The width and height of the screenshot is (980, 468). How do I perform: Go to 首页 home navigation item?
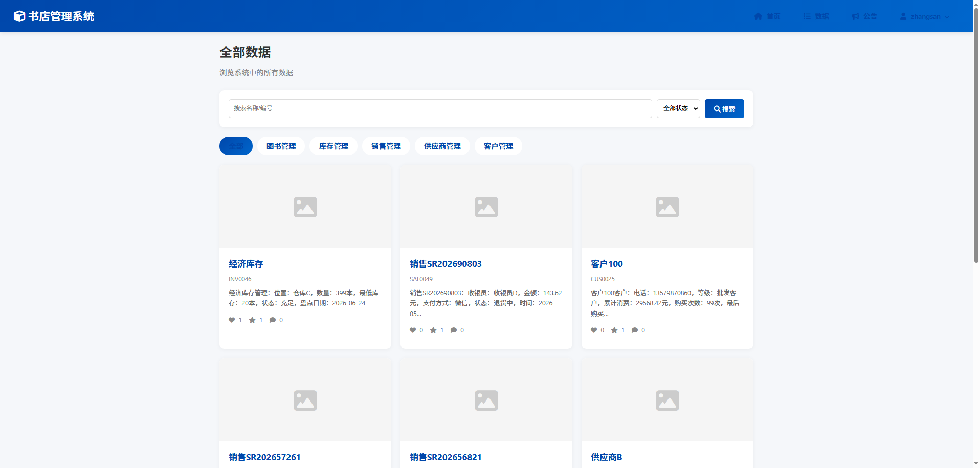pyautogui.click(x=767, y=16)
